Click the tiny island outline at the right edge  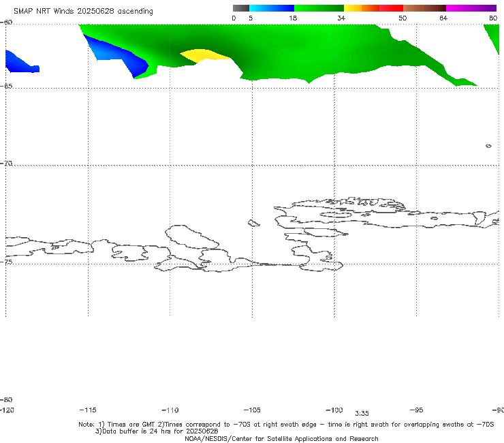coord(488,146)
